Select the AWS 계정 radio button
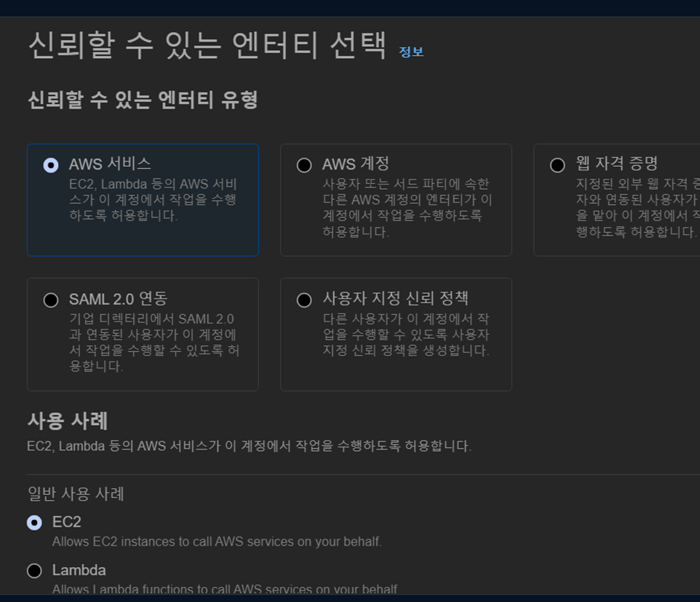700x602 pixels. pos(304,165)
